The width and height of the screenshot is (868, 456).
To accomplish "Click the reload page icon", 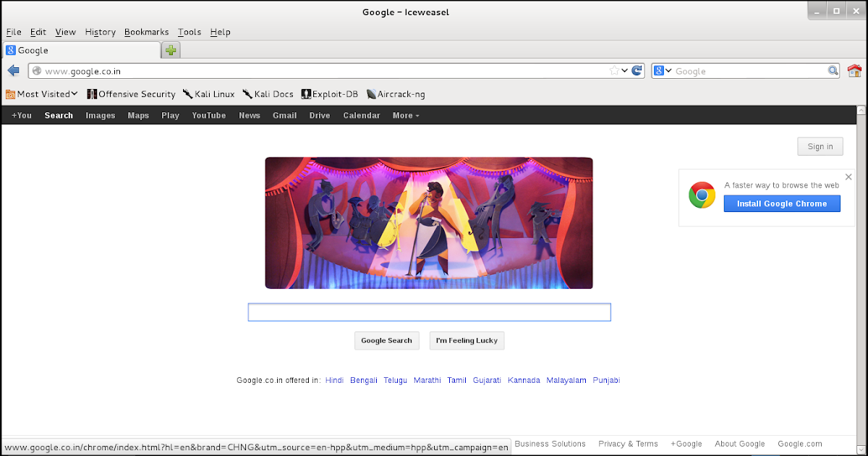I will pyautogui.click(x=637, y=70).
